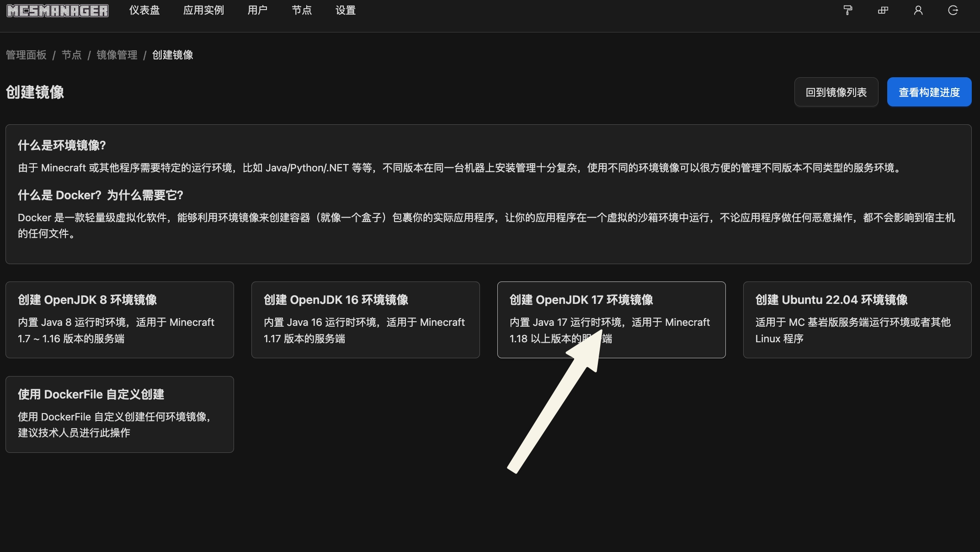Select the 创建 OpenJDK 8 环境镜像 card

click(x=119, y=319)
